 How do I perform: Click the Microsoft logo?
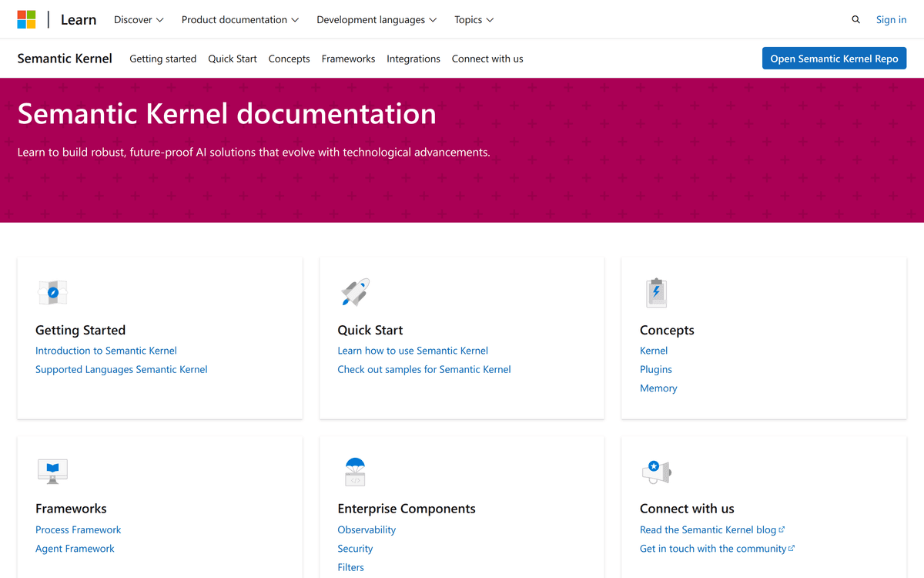[27, 20]
